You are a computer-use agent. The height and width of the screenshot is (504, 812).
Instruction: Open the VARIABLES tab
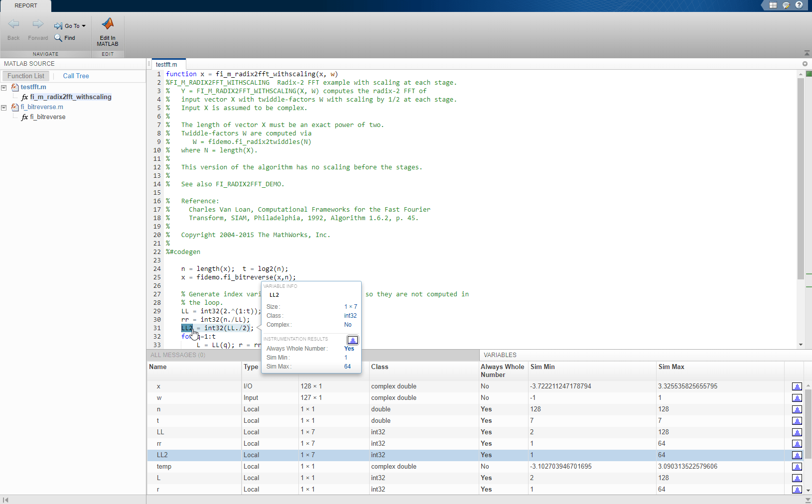click(500, 355)
